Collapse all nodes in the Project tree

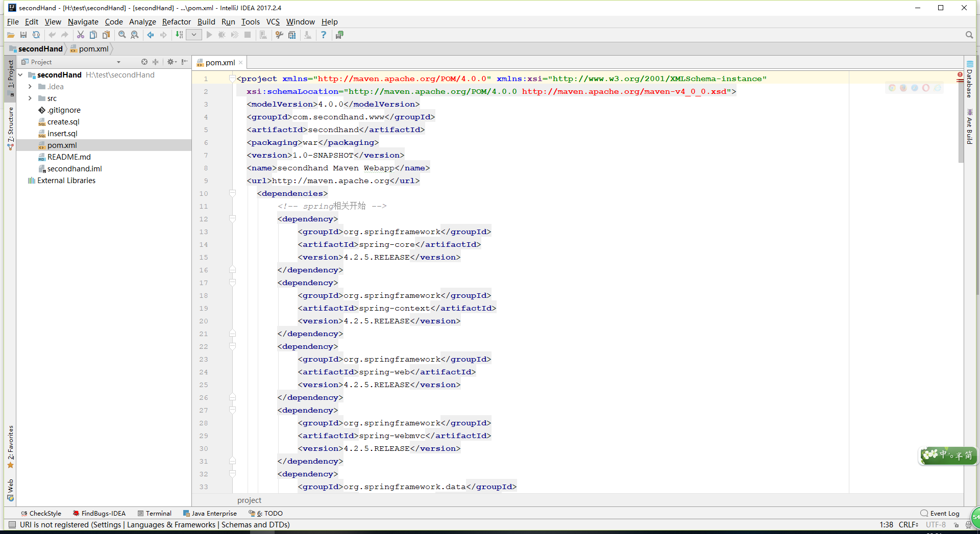pos(156,62)
